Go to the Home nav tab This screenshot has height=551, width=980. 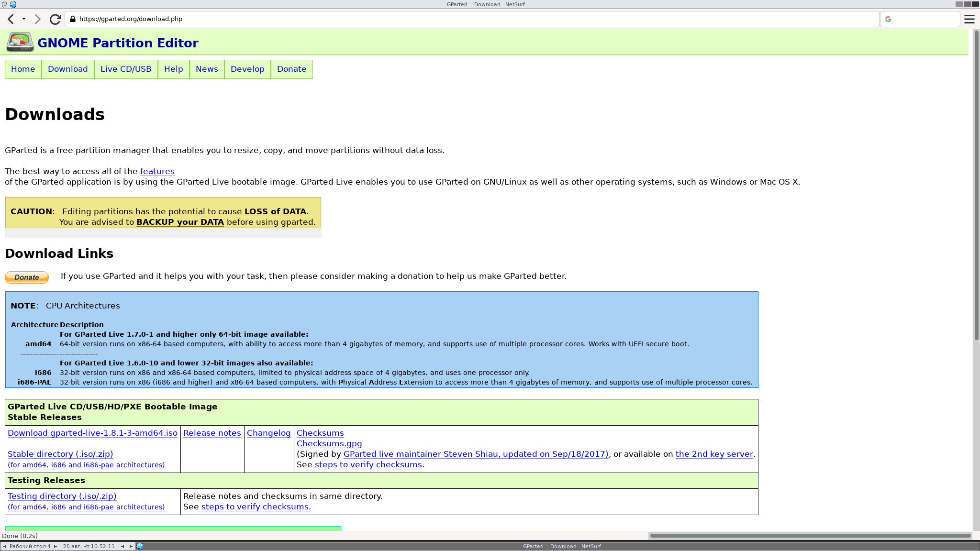pos(23,69)
